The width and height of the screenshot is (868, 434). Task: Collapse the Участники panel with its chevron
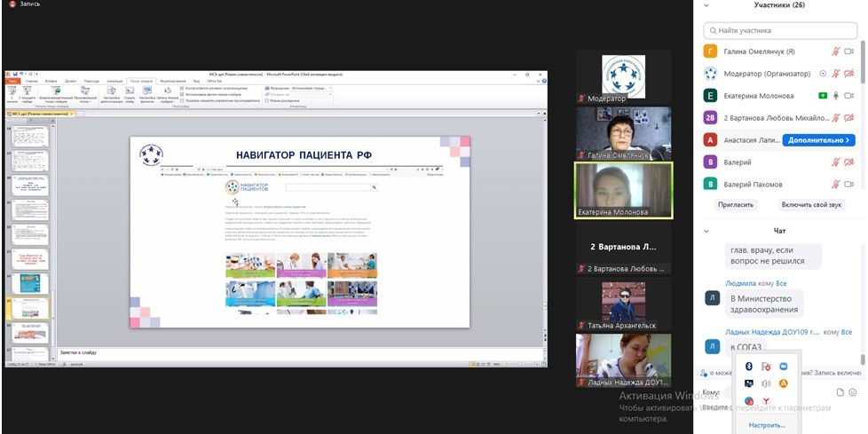706,5
